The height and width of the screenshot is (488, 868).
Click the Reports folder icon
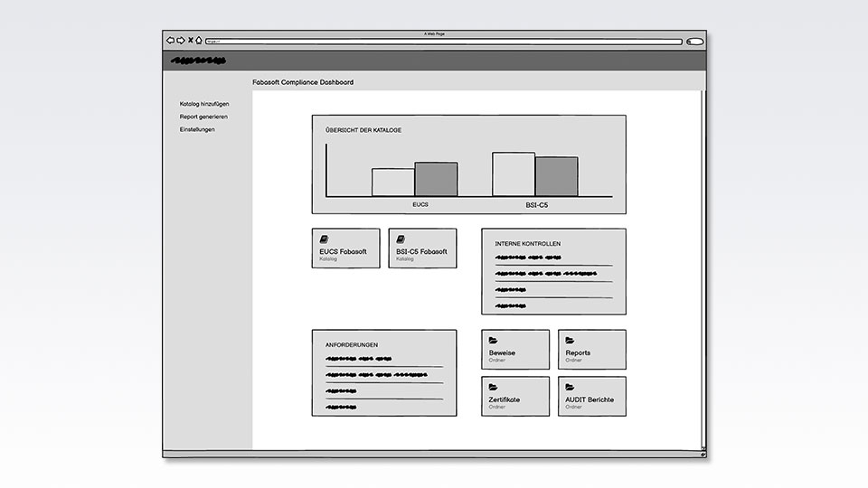tap(570, 341)
